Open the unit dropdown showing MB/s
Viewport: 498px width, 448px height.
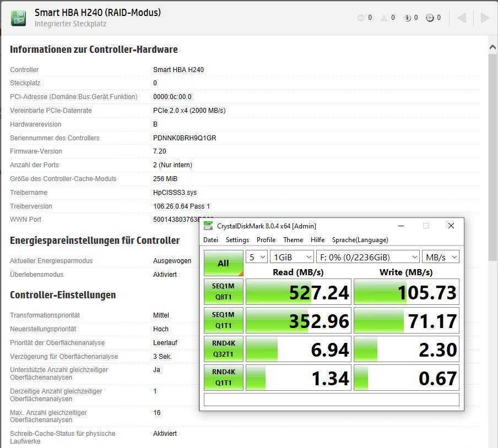[441, 257]
